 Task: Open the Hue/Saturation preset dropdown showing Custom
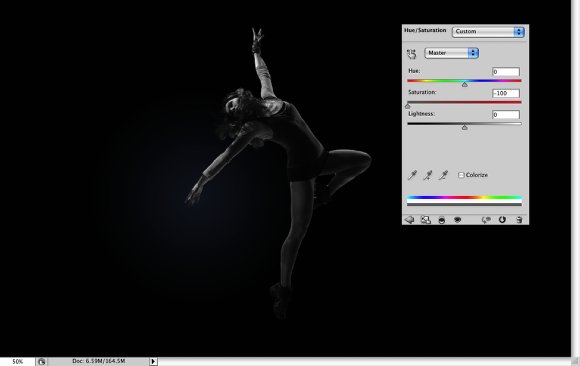tap(488, 32)
